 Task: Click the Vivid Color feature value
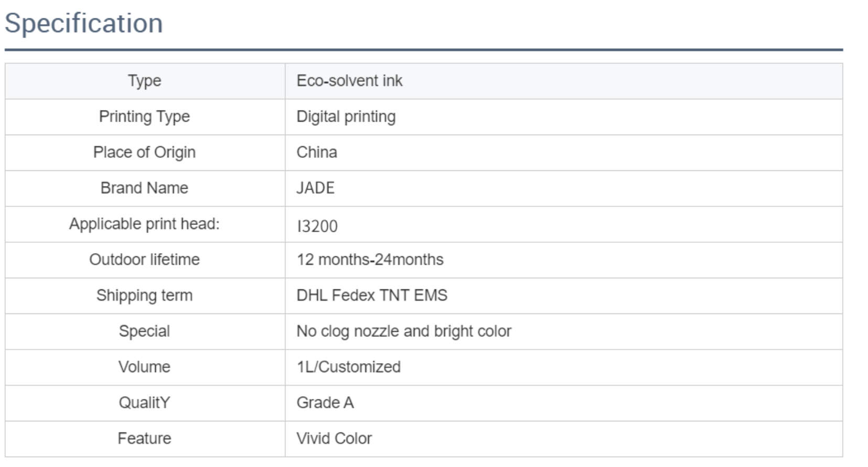(x=334, y=438)
